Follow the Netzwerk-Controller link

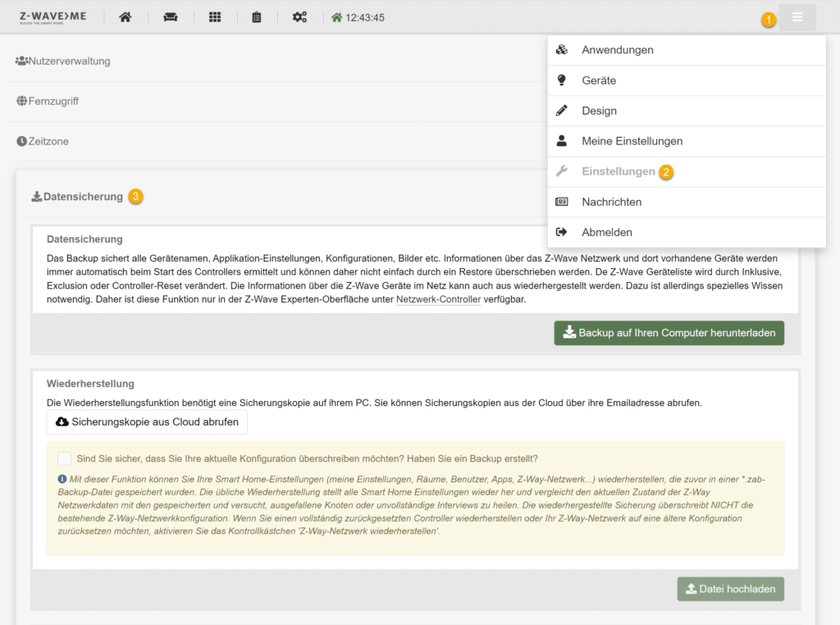[438, 299]
